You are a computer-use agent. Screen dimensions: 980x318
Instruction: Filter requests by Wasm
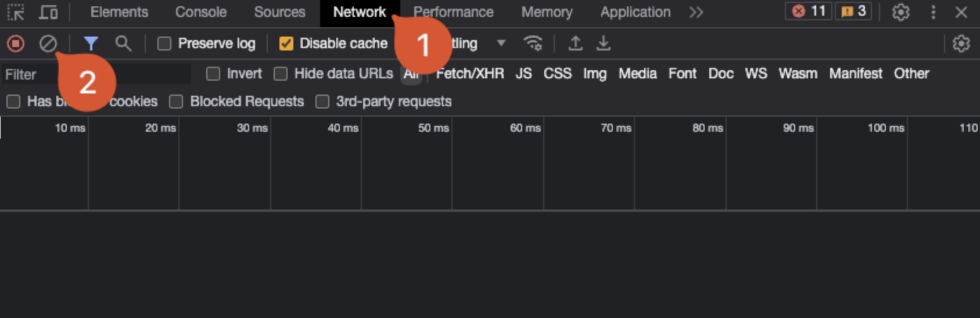point(798,74)
